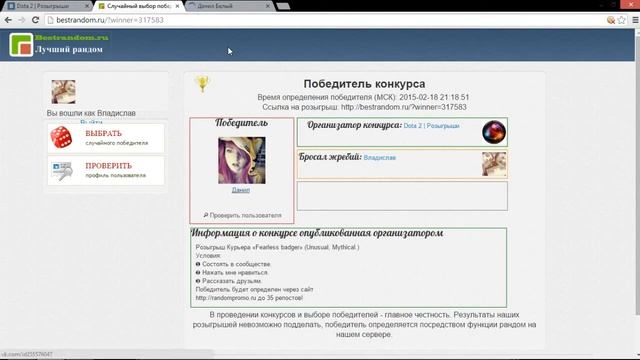Close the Случайный выбор tab
The height and width of the screenshot is (360, 640).
177,6
